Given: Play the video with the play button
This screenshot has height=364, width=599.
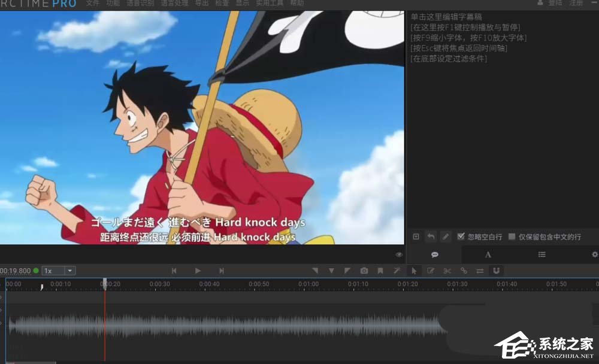Looking at the screenshot, I should (198, 271).
